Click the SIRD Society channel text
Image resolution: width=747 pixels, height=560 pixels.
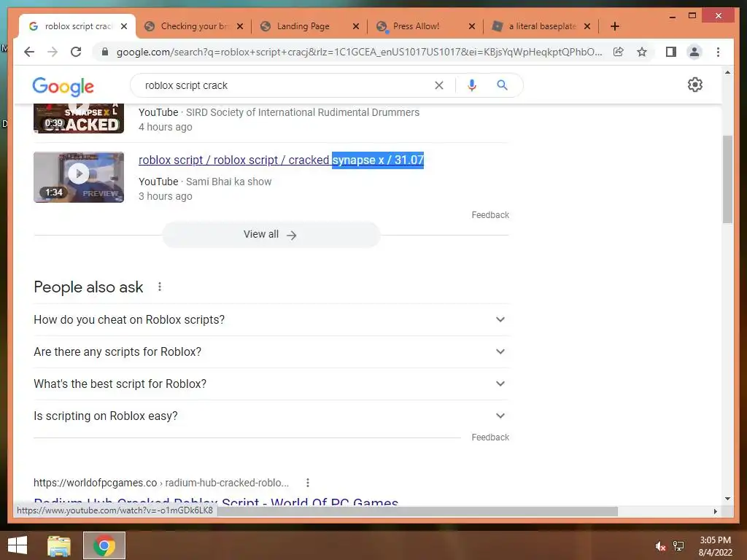click(x=303, y=112)
